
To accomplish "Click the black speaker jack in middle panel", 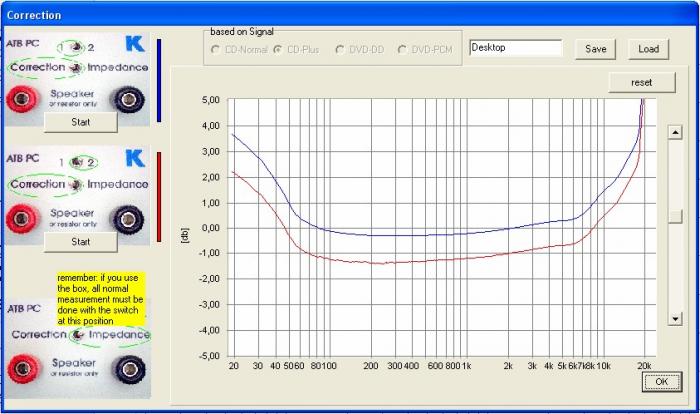I will coord(128,215).
